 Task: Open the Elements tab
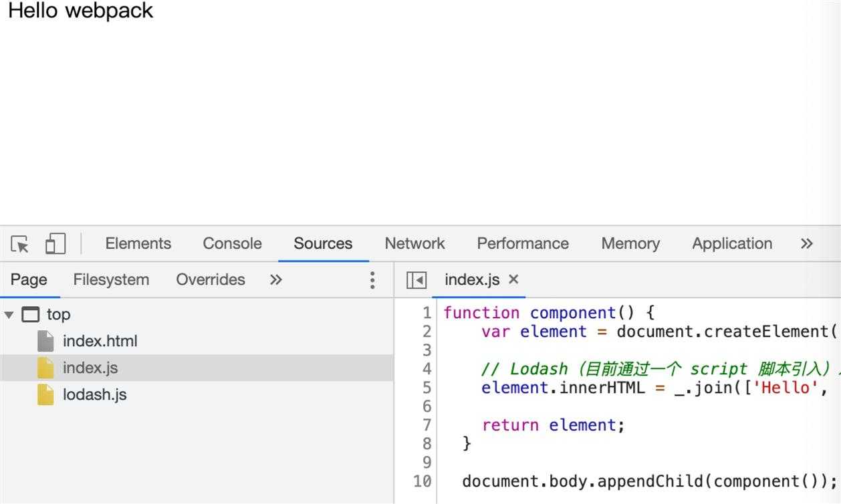[138, 244]
